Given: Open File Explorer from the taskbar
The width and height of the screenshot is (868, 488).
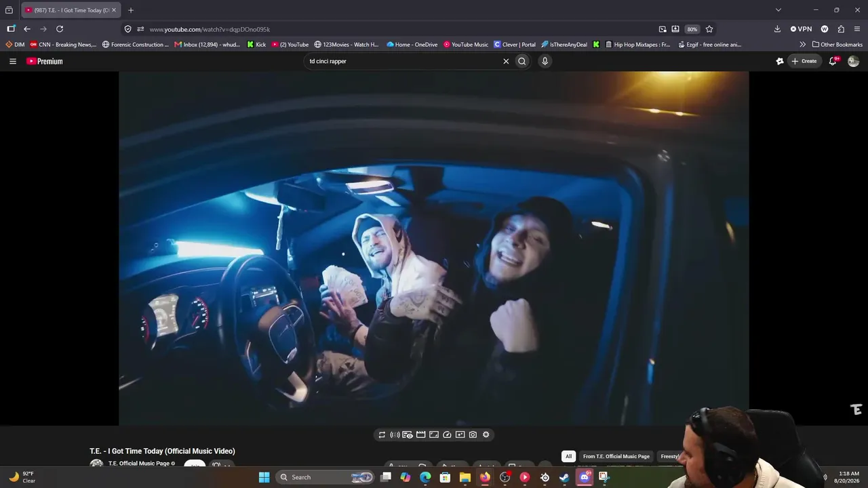Looking at the screenshot, I should pyautogui.click(x=465, y=477).
